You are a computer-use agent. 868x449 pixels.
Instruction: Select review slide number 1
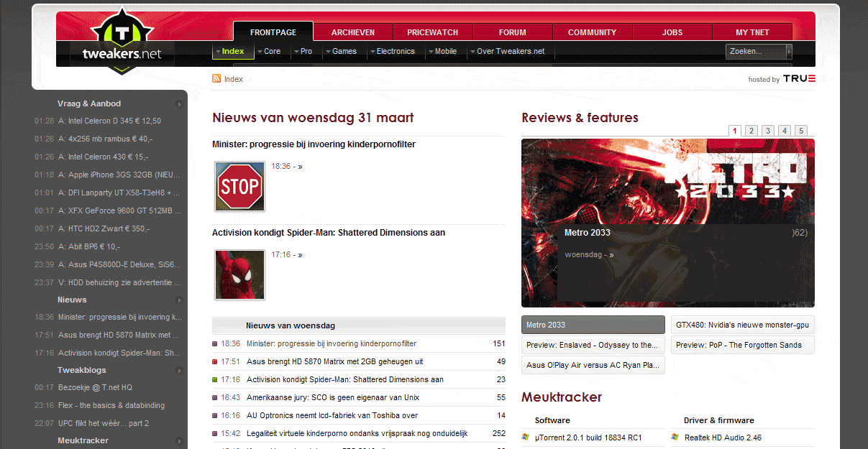pos(735,131)
